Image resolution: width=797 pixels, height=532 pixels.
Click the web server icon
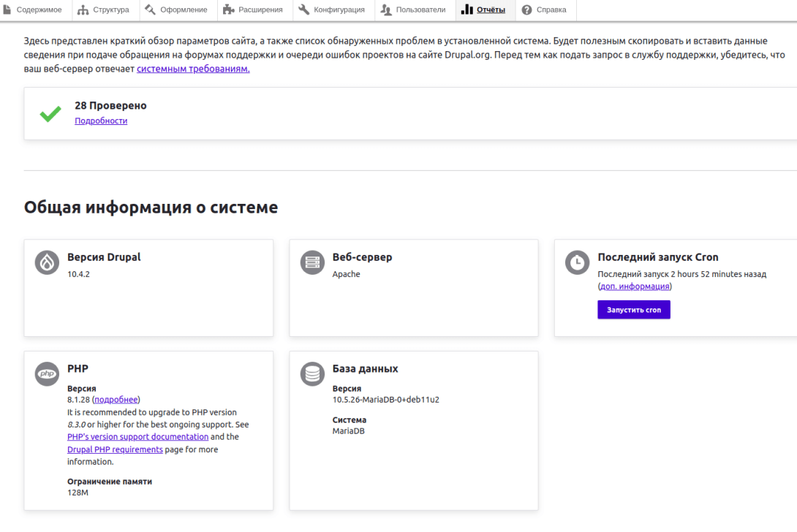point(312,262)
